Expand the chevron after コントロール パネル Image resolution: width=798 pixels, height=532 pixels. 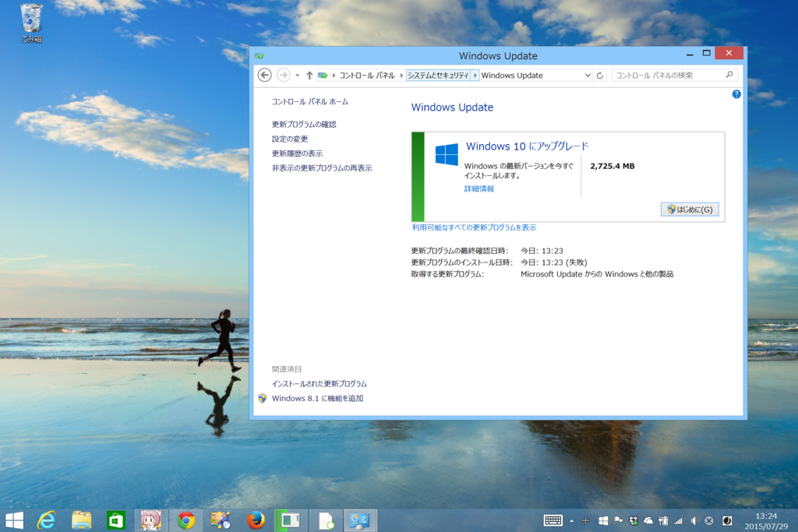tap(401, 76)
